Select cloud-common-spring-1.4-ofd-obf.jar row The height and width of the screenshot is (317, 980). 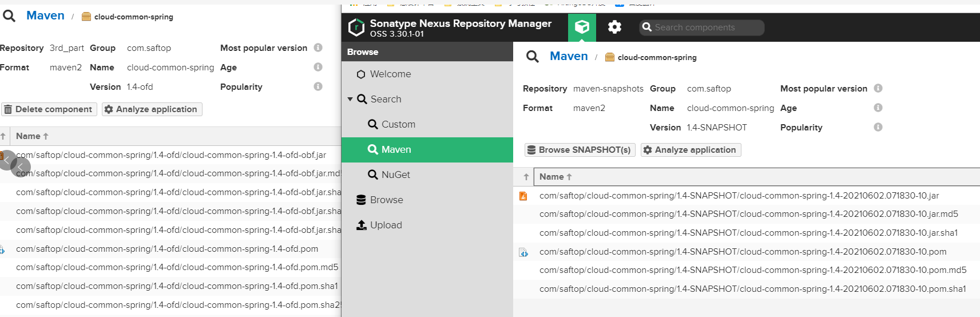pyautogui.click(x=170, y=155)
